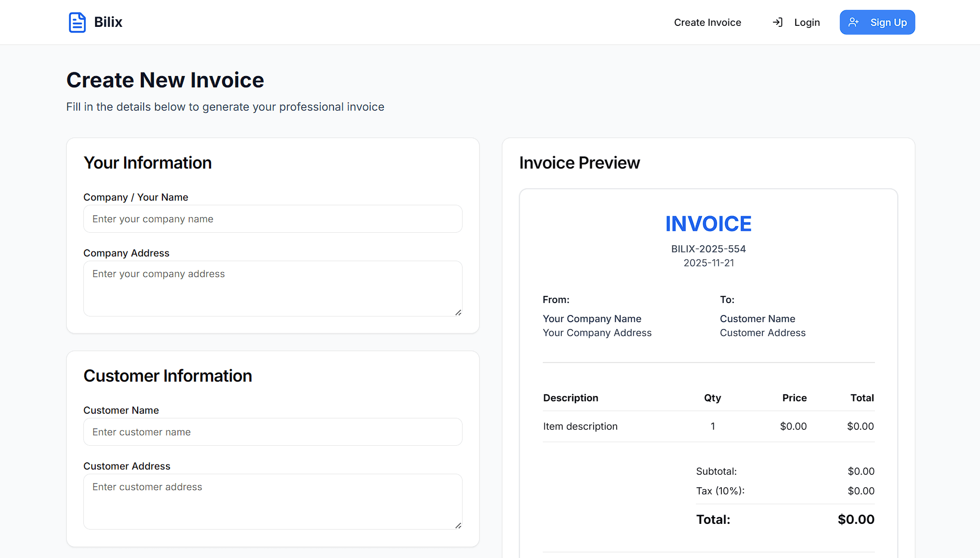The height and width of the screenshot is (558, 980).
Task: Click the resize handle of Customer Address box
Action: [x=457, y=525]
